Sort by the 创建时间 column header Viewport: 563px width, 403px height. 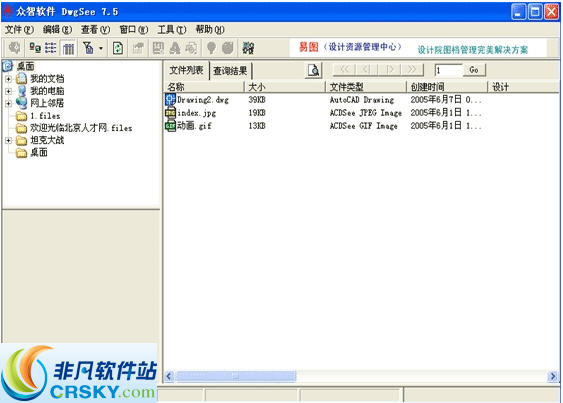click(447, 87)
